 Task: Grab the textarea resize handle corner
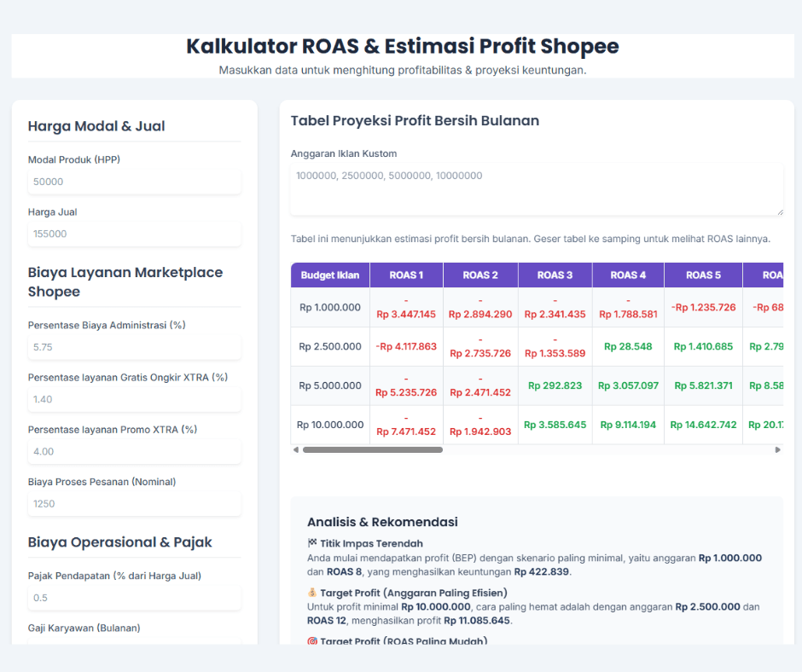coord(780,212)
